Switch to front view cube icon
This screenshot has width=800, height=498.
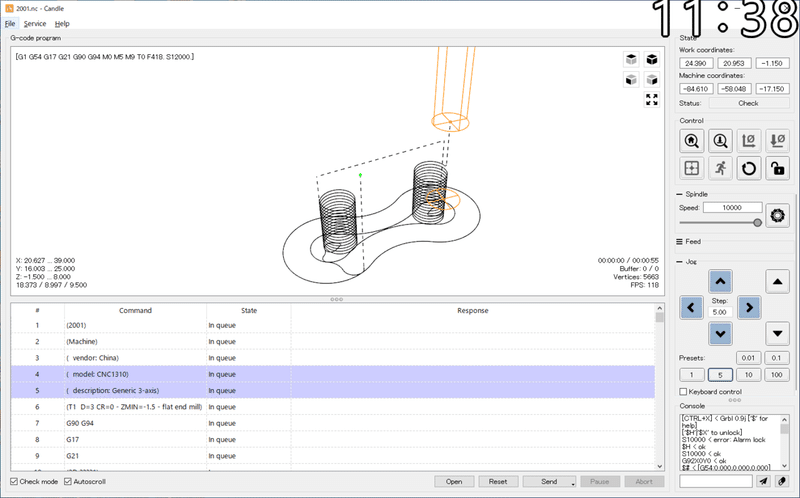tap(631, 80)
